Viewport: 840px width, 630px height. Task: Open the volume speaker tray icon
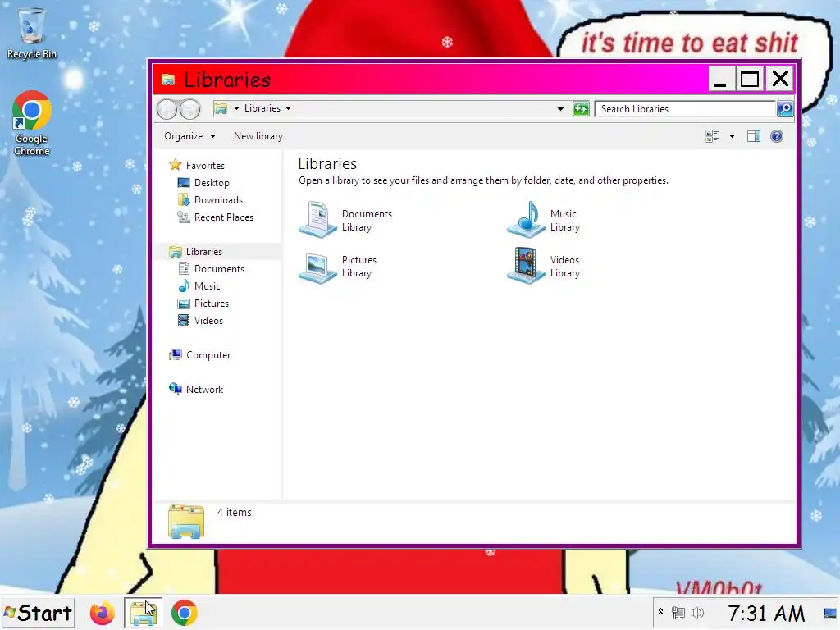point(697,613)
